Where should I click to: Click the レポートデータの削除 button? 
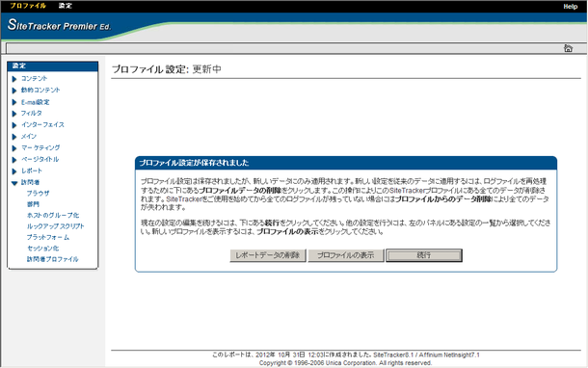[267, 255]
